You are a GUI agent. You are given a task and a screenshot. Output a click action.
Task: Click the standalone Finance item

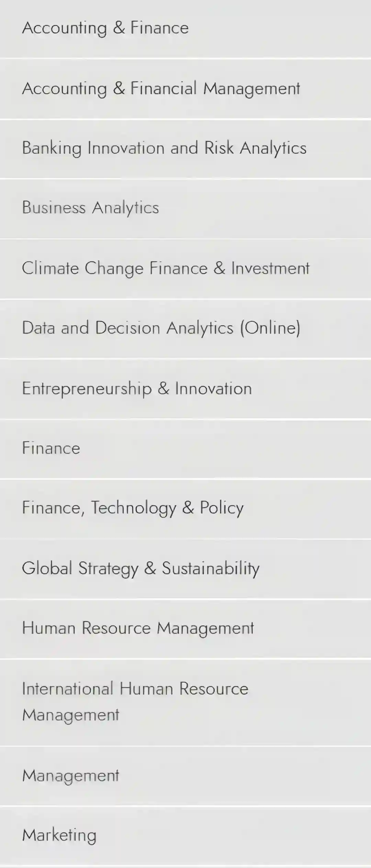tap(51, 448)
